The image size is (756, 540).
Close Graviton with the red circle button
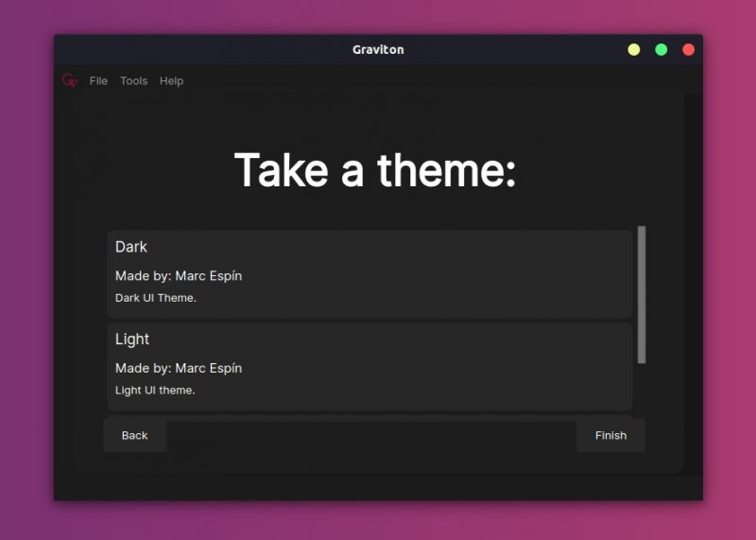click(x=689, y=50)
